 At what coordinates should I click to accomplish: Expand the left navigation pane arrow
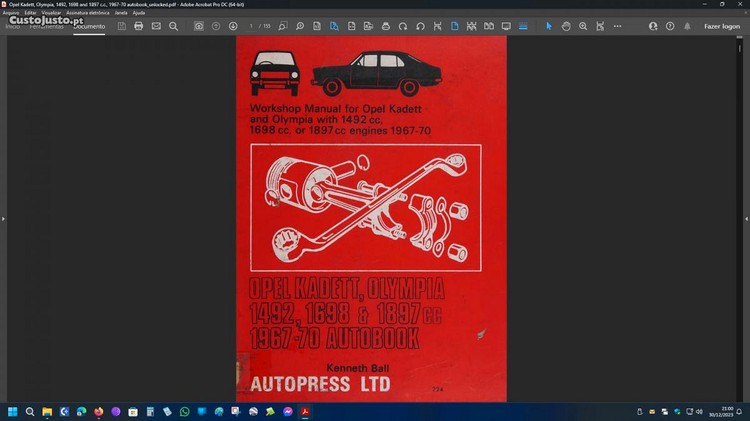[x=4, y=218]
